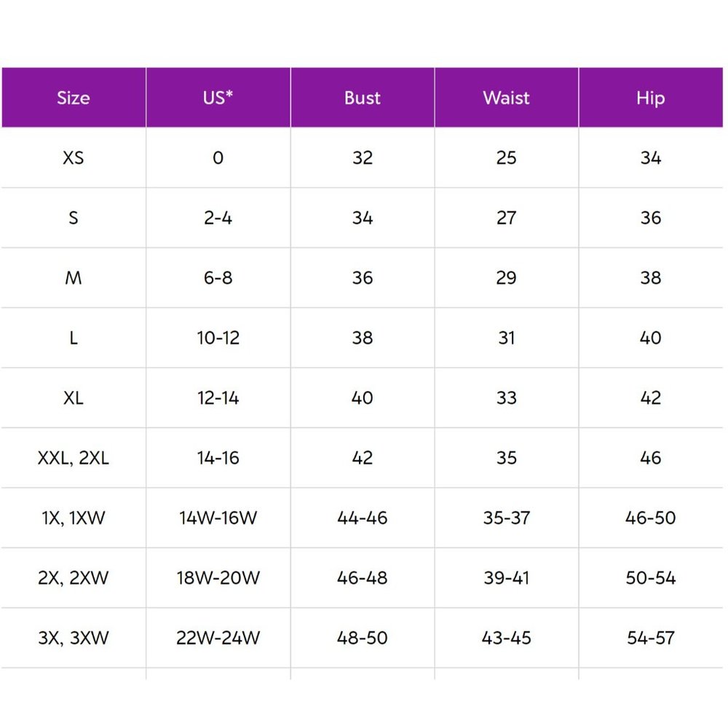This screenshot has height=728, width=728.
Task: Click the Size column header
Action: [x=74, y=98]
